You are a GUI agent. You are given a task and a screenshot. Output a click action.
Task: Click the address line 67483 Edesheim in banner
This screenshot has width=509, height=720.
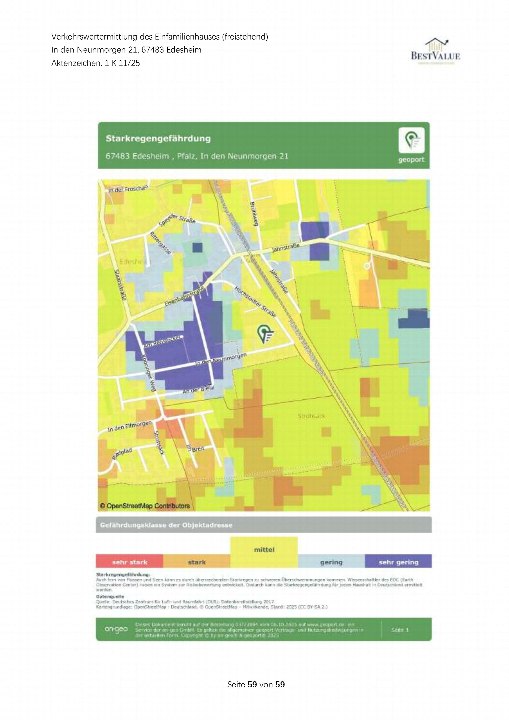[197, 156]
